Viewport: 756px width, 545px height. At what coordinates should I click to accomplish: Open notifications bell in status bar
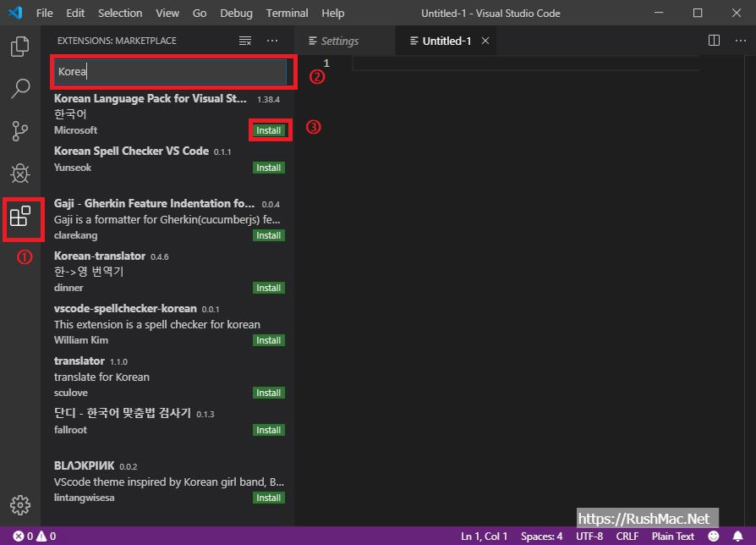(738, 537)
